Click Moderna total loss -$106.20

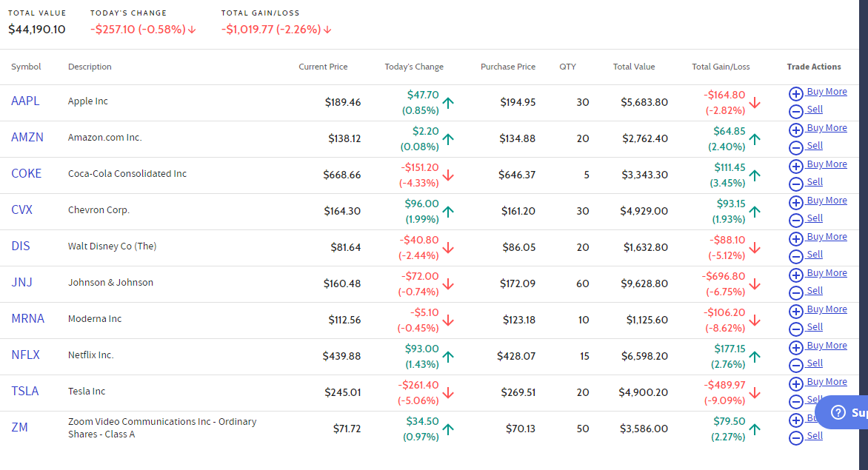[x=724, y=312]
